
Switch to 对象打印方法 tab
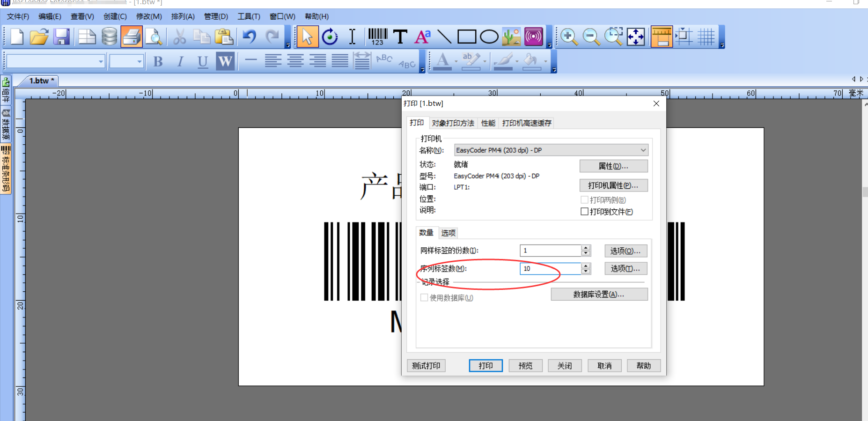point(453,123)
